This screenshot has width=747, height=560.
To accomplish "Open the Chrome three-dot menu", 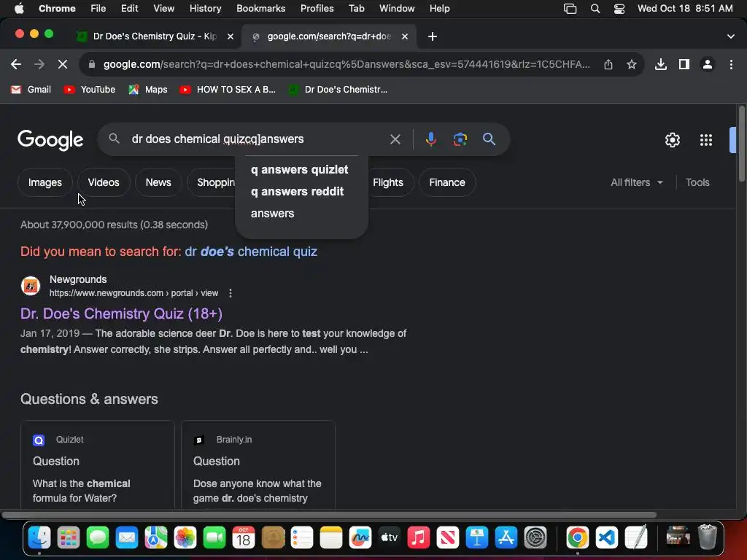I will [731, 64].
